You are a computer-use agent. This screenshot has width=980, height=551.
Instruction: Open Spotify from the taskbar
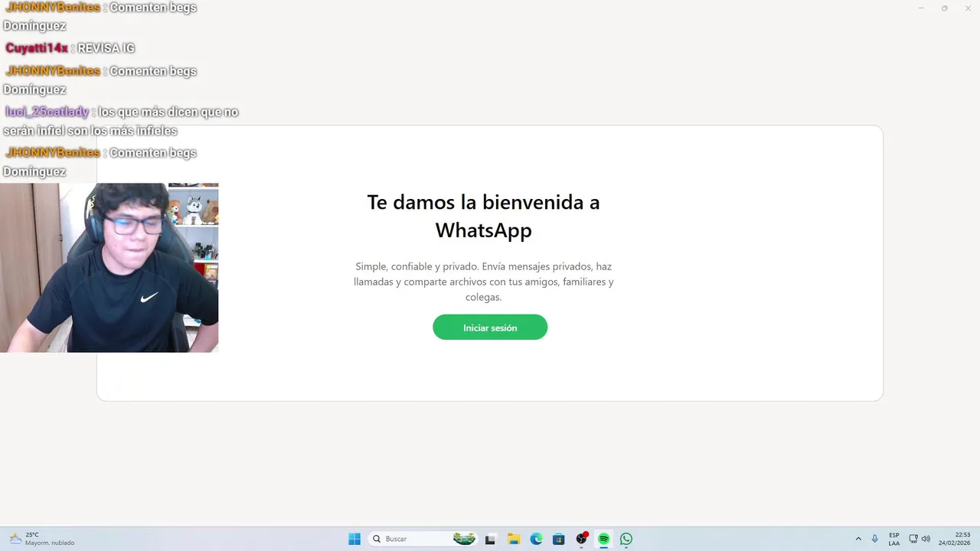pos(604,539)
